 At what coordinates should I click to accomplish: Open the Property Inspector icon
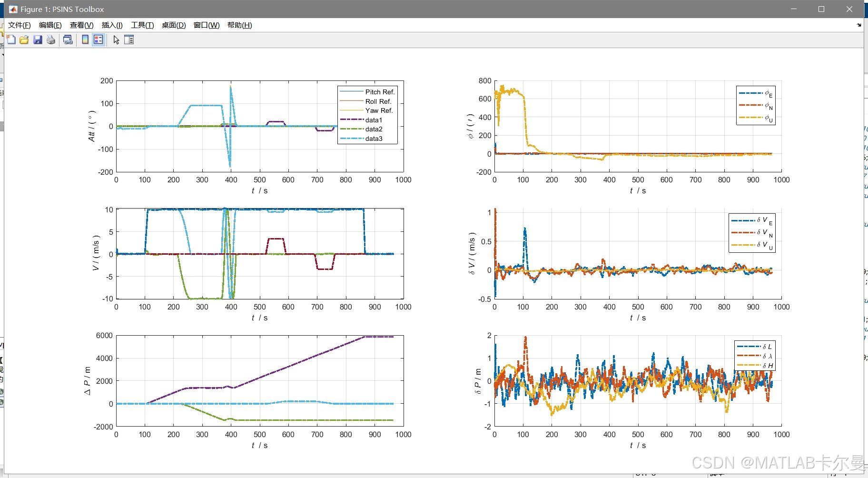click(129, 40)
